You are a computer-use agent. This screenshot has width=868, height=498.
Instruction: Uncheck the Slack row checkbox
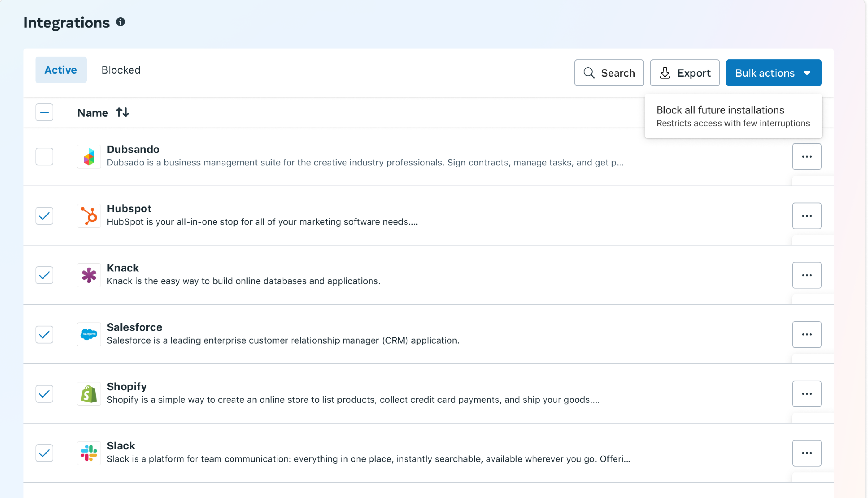tap(44, 453)
